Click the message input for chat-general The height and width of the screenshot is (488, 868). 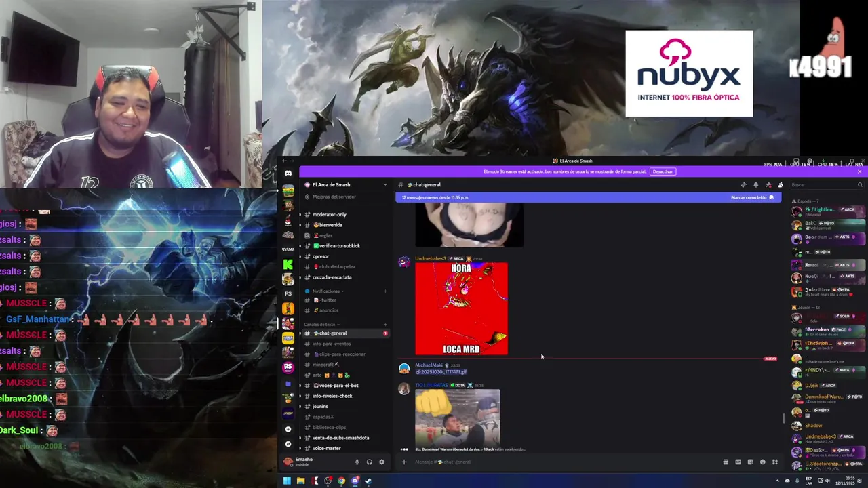click(x=563, y=462)
